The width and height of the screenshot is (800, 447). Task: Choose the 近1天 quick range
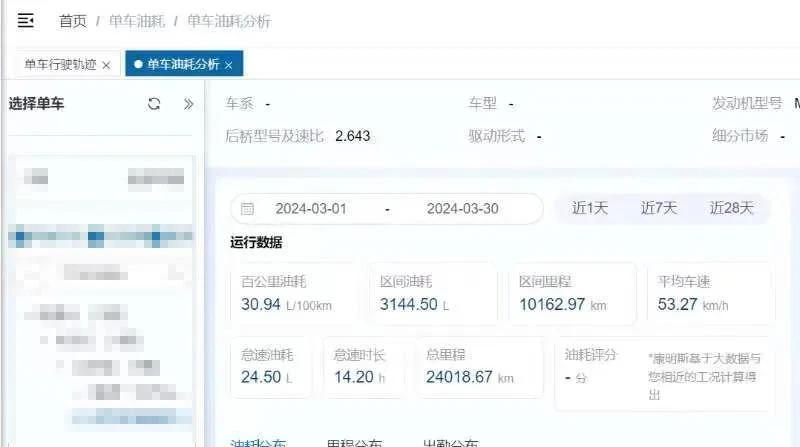pyautogui.click(x=590, y=208)
